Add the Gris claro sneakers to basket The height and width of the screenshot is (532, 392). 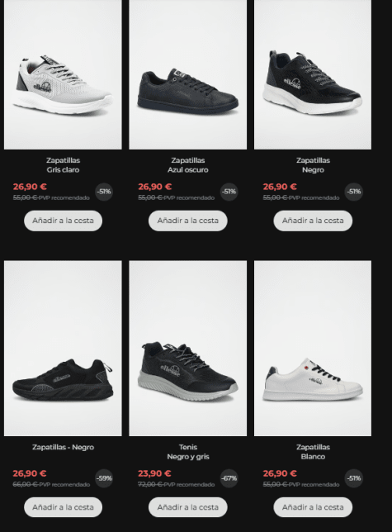coord(63,221)
